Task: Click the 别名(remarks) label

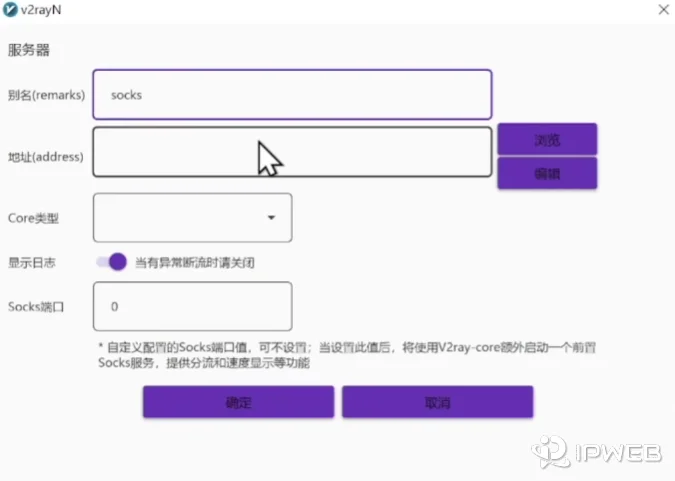Action: tap(46, 95)
